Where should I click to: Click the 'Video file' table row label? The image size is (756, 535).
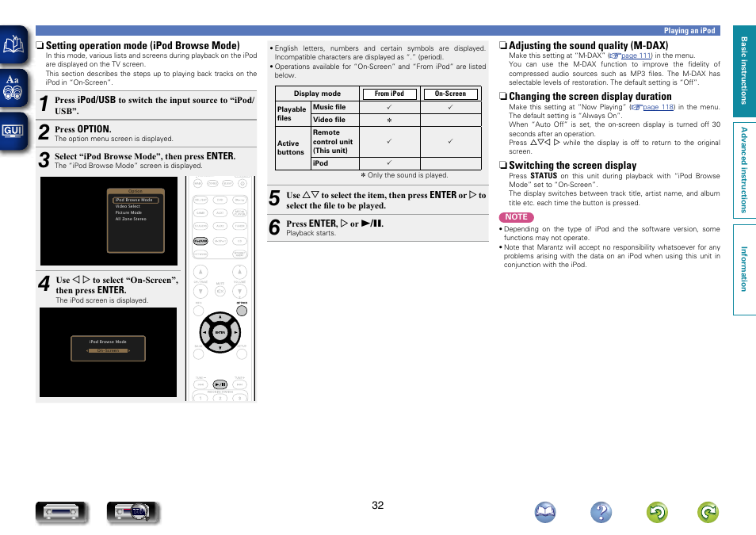click(330, 120)
